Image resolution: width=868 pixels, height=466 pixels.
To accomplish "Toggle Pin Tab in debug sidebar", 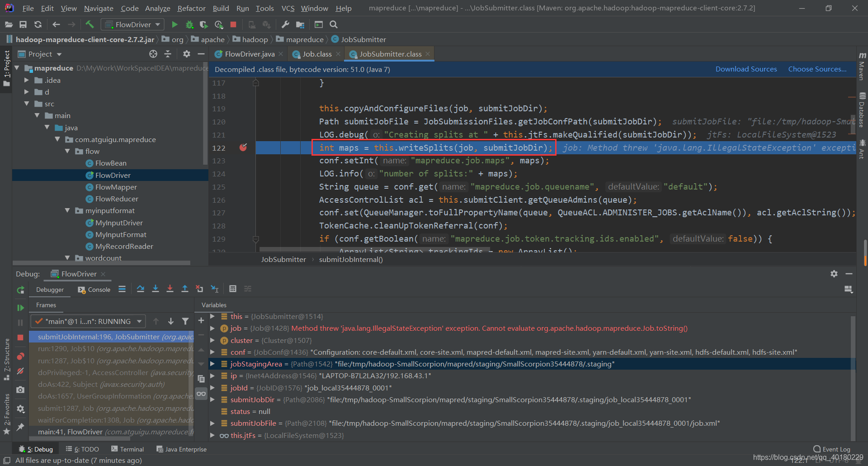I will pos(20,427).
